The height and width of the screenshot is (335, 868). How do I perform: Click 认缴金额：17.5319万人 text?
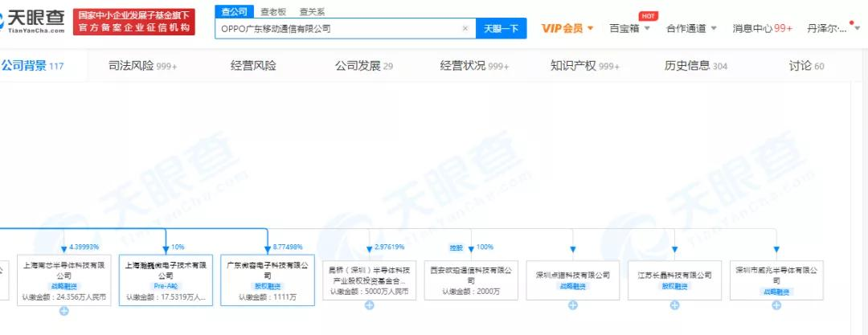[x=166, y=297]
